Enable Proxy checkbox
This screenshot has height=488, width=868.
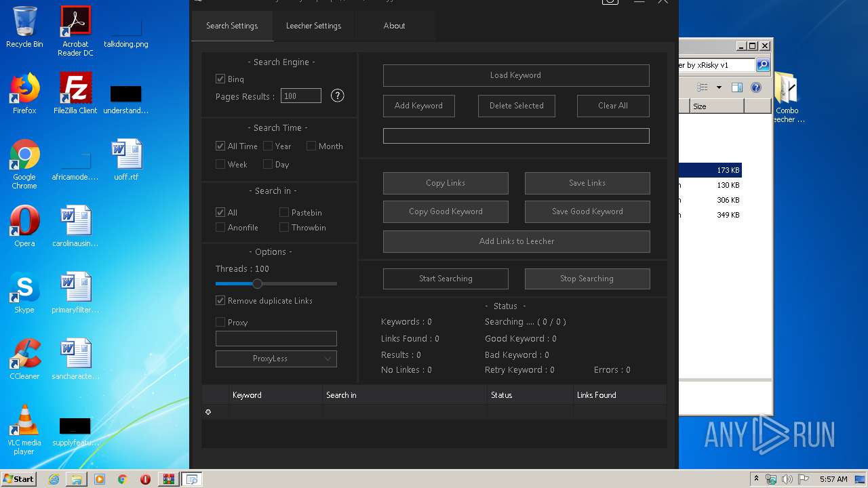pos(220,322)
